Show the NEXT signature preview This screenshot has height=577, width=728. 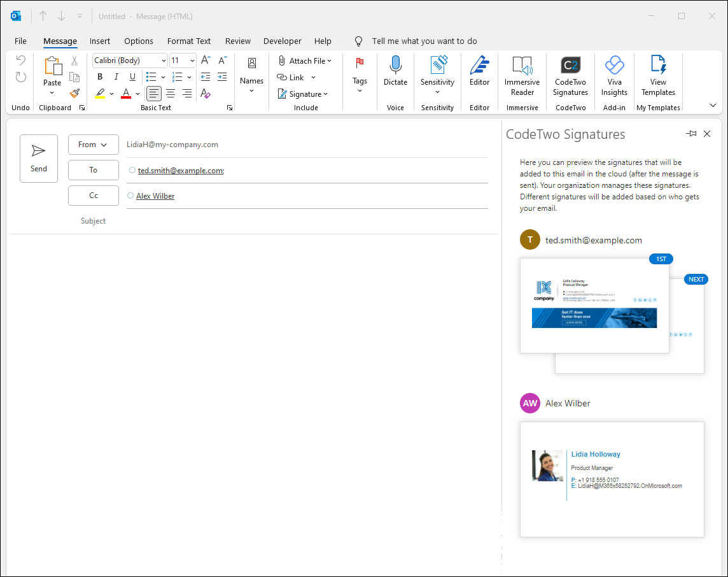click(x=696, y=279)
